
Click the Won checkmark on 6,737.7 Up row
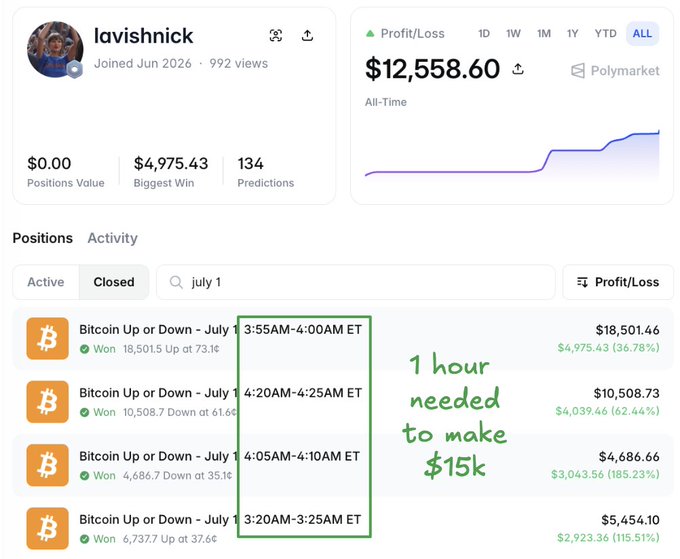tap(85, 539)
